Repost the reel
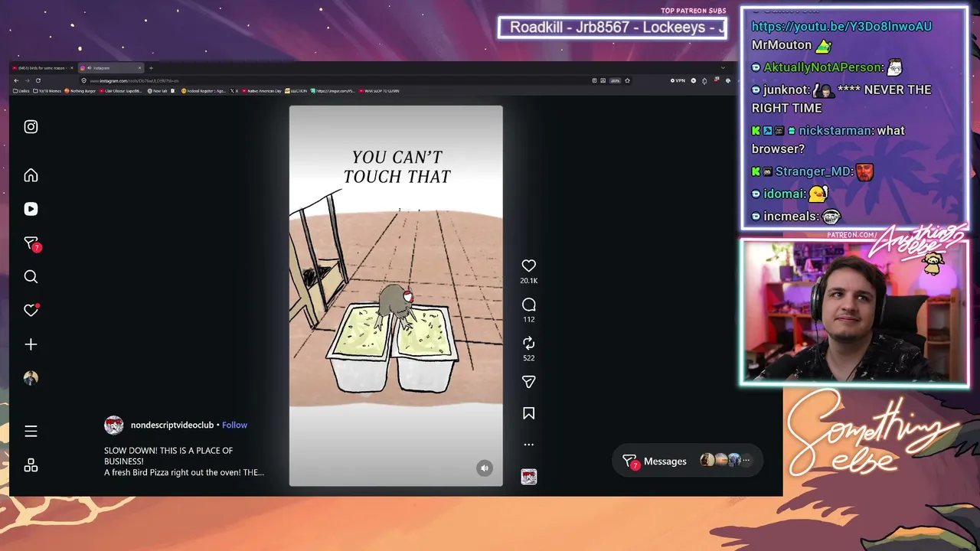 click(x=528, y=343)
